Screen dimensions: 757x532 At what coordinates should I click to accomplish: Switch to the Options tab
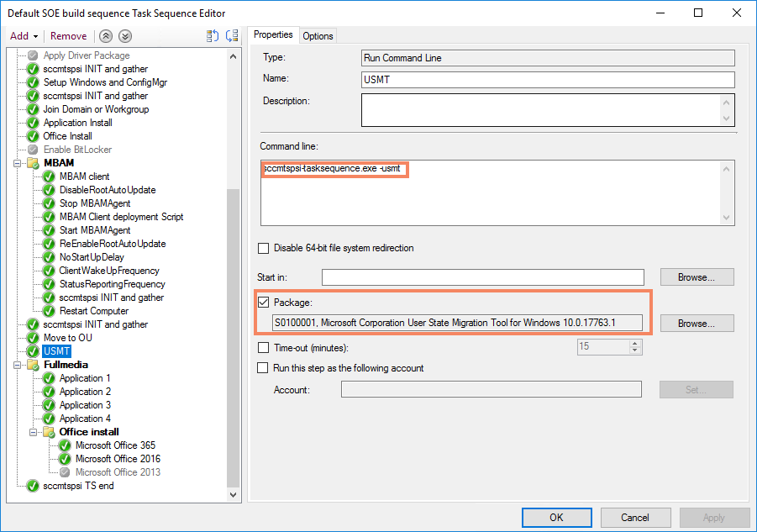318,35
